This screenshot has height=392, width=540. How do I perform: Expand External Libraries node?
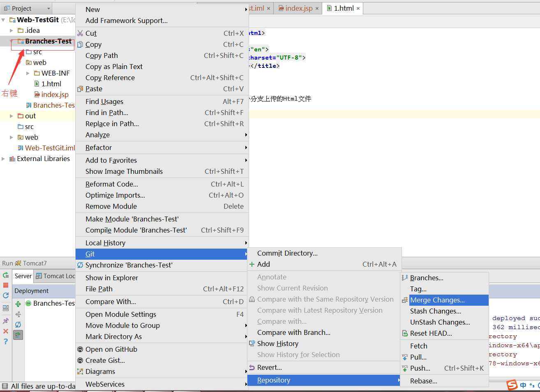point(3,159)
